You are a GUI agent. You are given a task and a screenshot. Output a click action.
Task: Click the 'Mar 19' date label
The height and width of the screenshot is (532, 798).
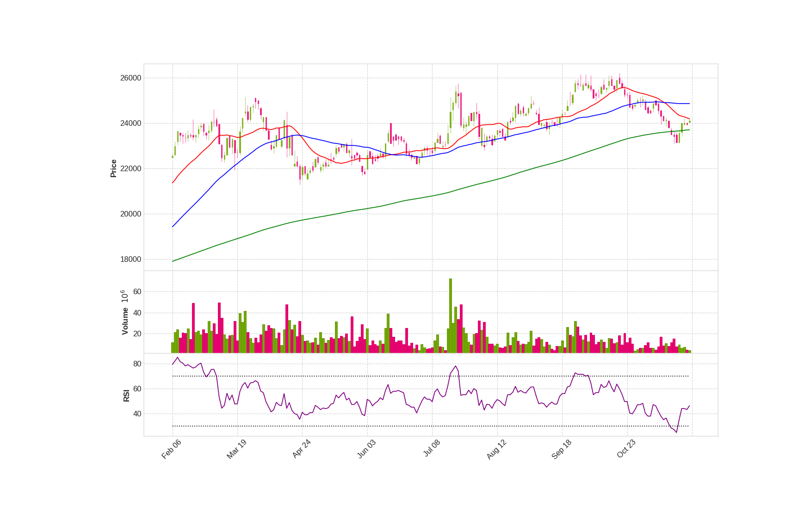236,449
